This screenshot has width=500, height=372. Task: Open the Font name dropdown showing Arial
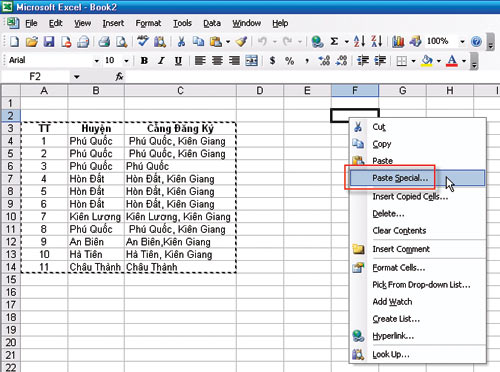click(96, 61)
